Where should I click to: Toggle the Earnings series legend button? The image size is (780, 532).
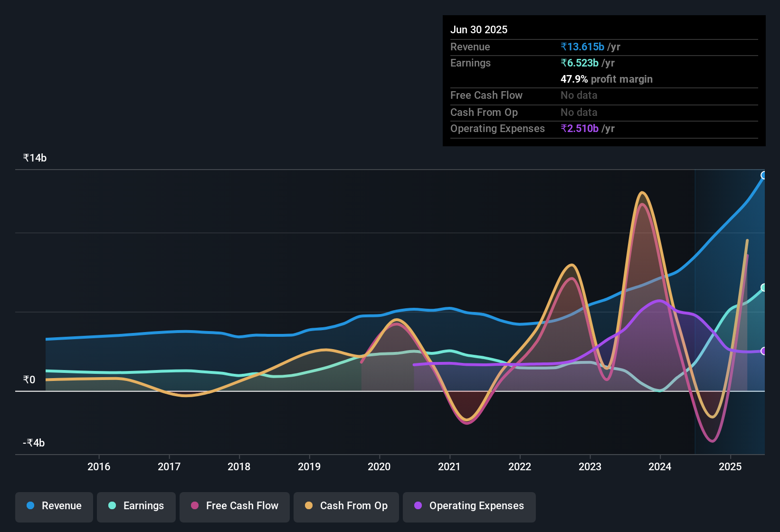[136, 506]
